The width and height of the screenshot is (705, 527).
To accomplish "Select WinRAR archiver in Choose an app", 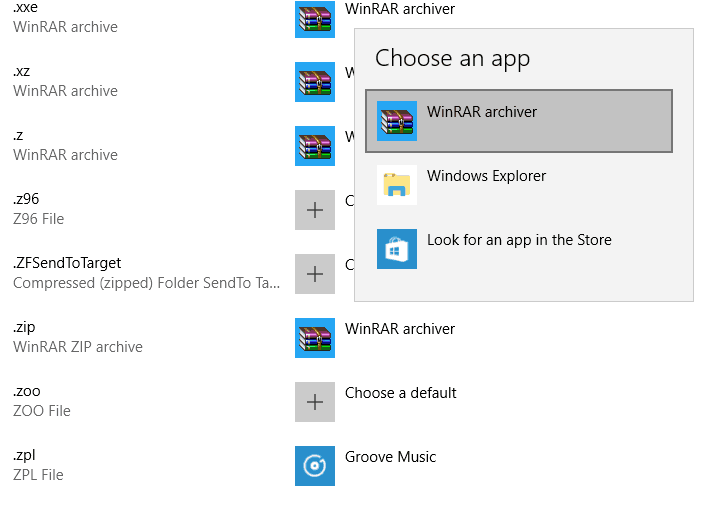I will pos(519,121).
